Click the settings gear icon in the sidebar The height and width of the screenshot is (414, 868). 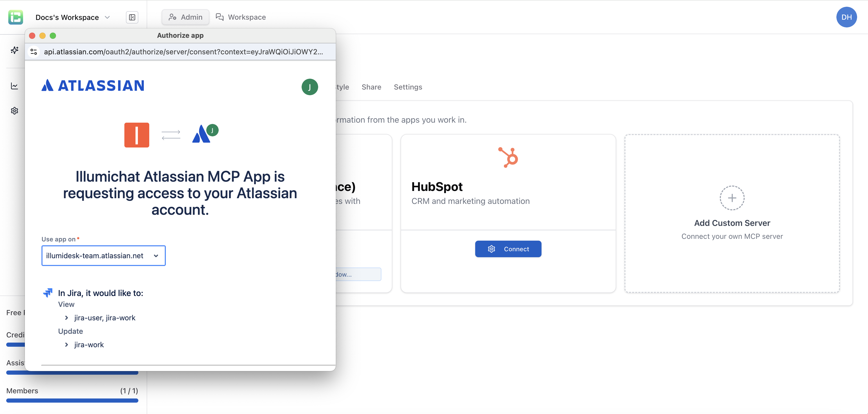pyautogui.click(x=14, y=111)
